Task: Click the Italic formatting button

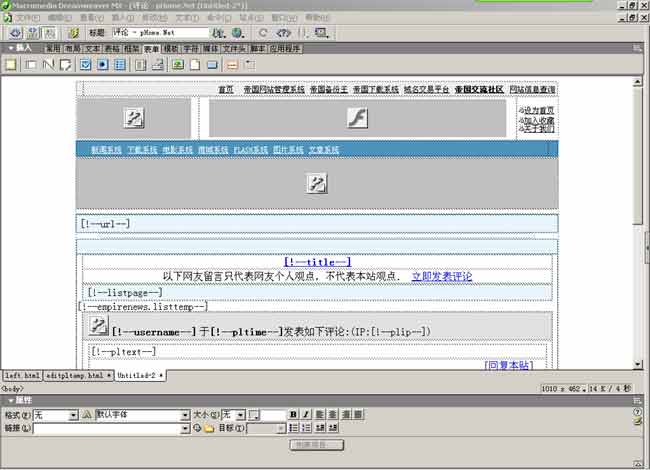Action: (306, 414)
